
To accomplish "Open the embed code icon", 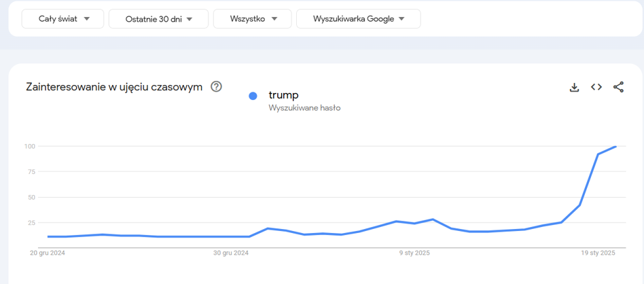I will [596, 87].
